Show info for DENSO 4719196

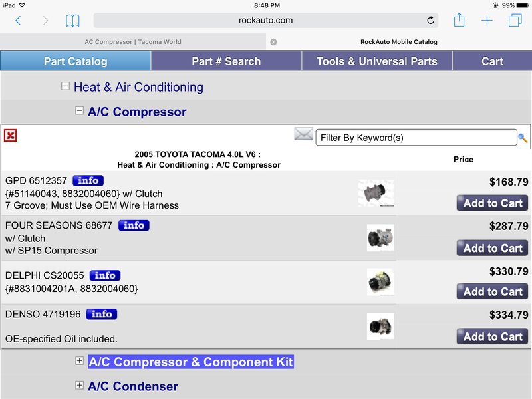(x=102, y=314)
